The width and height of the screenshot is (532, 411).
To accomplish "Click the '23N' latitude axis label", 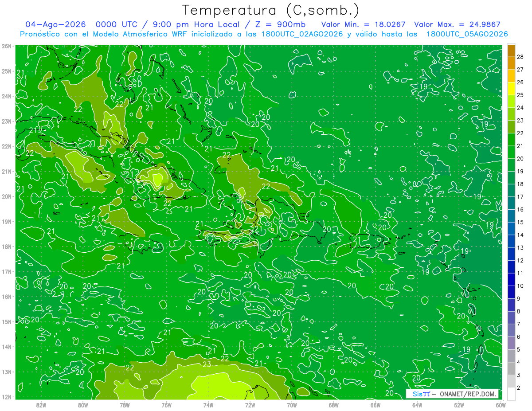I will pos(7,121).
